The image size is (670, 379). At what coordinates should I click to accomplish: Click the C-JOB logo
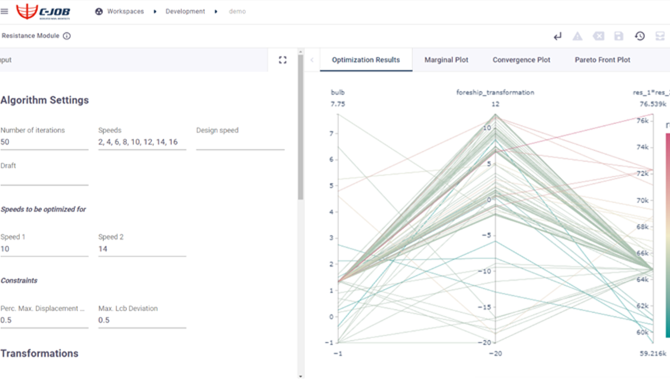click(x=43, y=12)
